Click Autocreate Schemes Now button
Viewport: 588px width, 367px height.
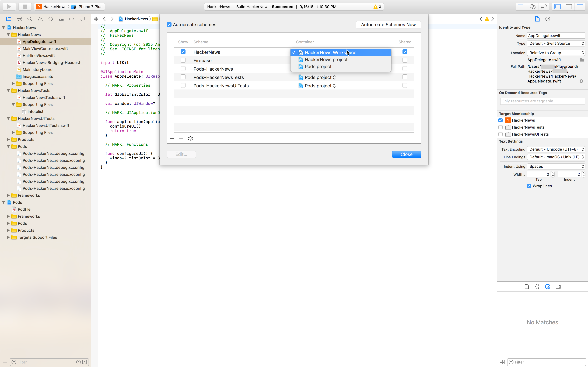(388, 24)
